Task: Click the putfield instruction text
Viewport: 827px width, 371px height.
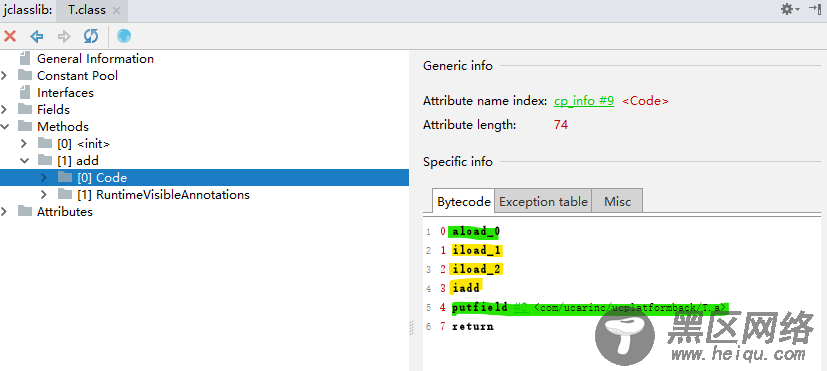Action: coord(479,307)
